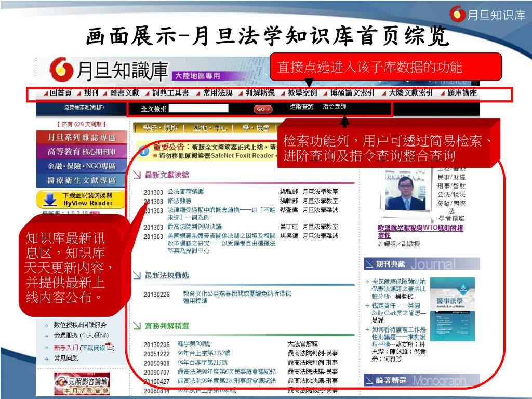Screen dimensions: 532x399
Task: Open the 回首頁 menu item
Action: [x=60, y=92]
